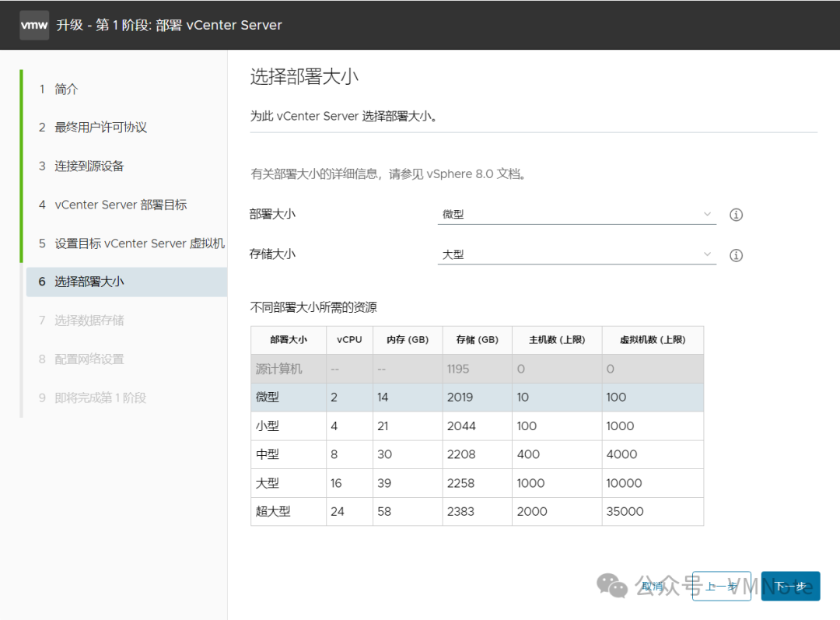Click host limit 2000 in 超大型 row
Viewport: 840px width, 620px height.
532,512
